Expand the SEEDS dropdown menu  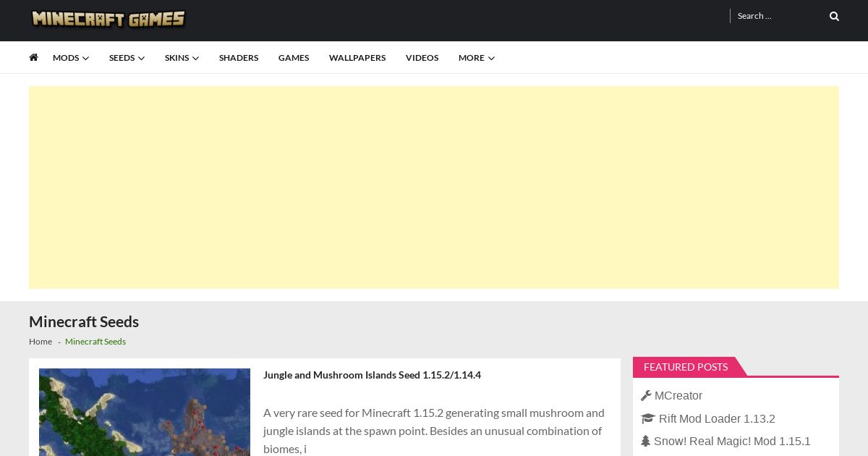(127, 58)
